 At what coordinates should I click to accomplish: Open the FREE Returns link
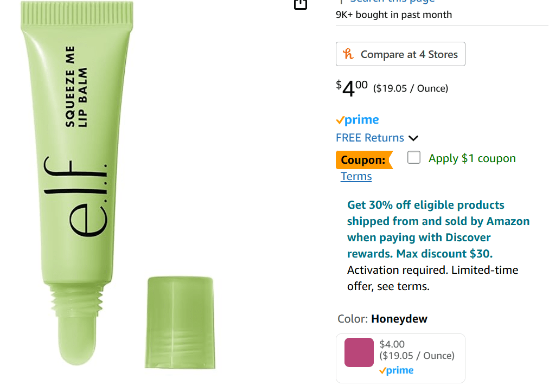pos(370,138)
